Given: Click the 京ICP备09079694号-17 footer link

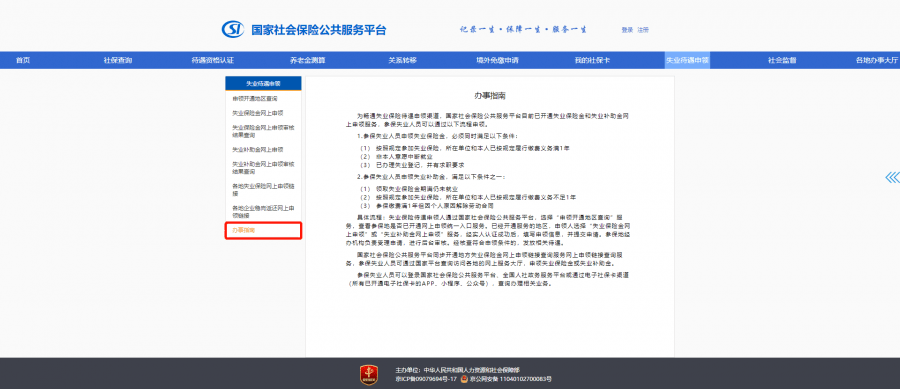Looking at the screenshot, I should (x=426, y=379).
